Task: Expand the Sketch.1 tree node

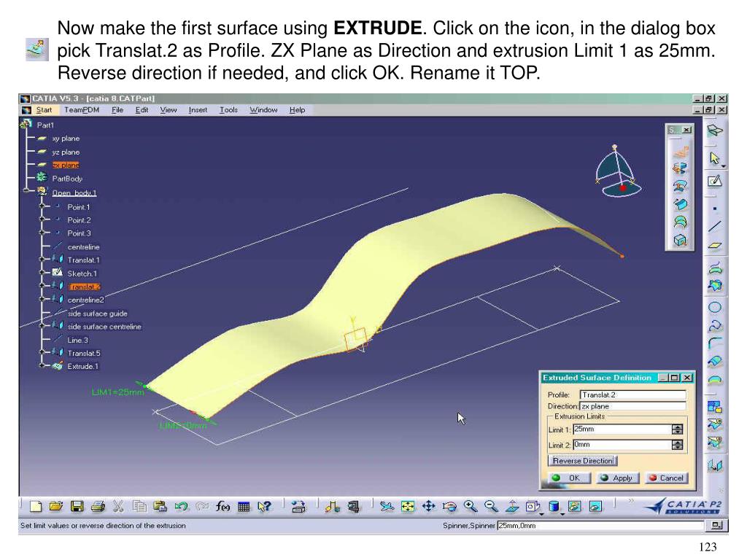Action: [42, 273]
